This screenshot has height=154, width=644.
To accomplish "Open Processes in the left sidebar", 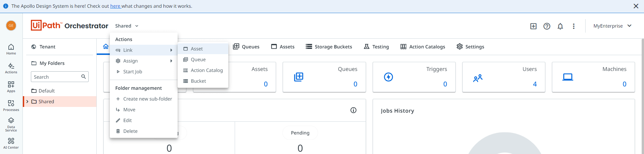I will pos(11,106).
